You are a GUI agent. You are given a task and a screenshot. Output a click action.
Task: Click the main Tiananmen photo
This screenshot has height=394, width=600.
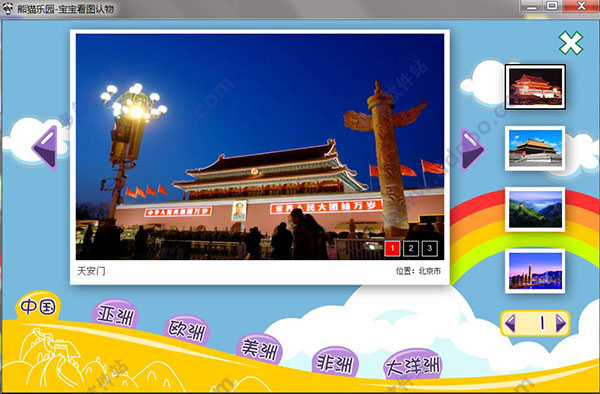[x=260, y=147]
